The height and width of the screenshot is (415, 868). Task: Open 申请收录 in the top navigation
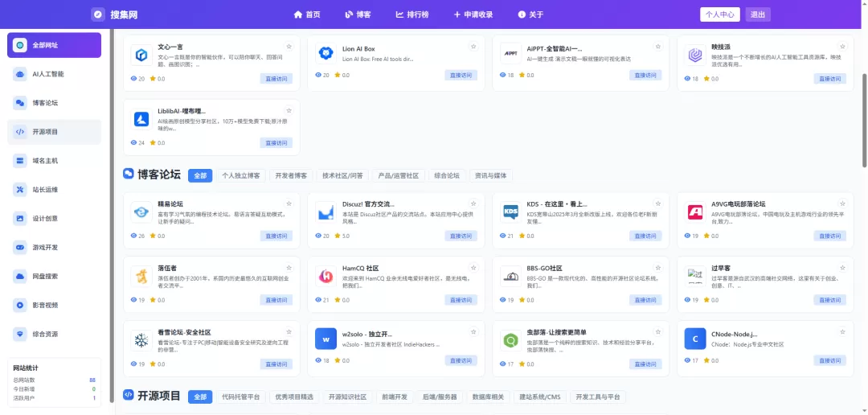tap(473, 14)
